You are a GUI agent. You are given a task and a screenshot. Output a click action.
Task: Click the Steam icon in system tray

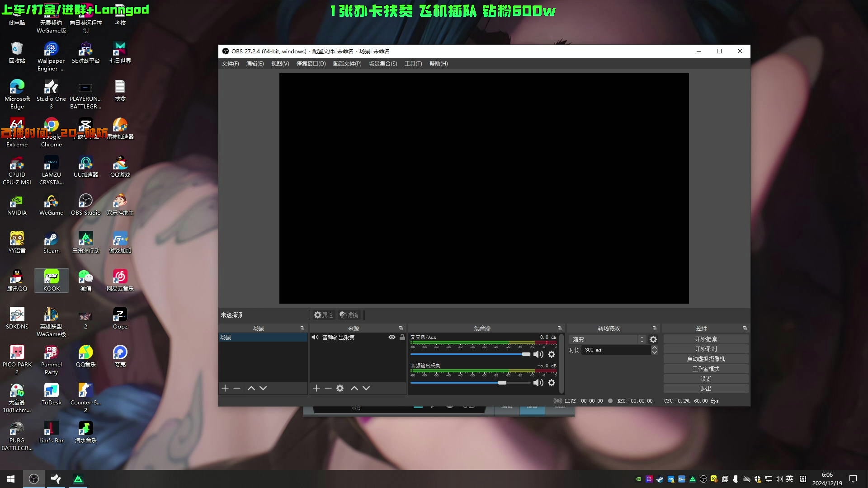tap(660, 479)
